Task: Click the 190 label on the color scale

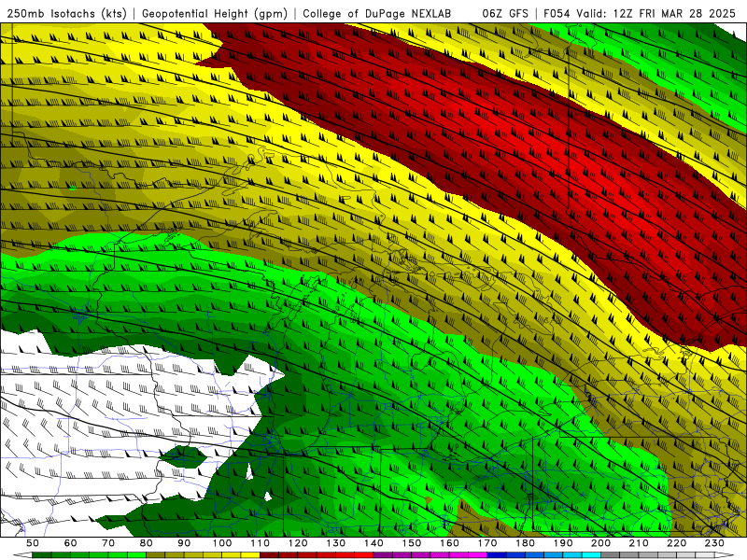Action: (563, 543)
